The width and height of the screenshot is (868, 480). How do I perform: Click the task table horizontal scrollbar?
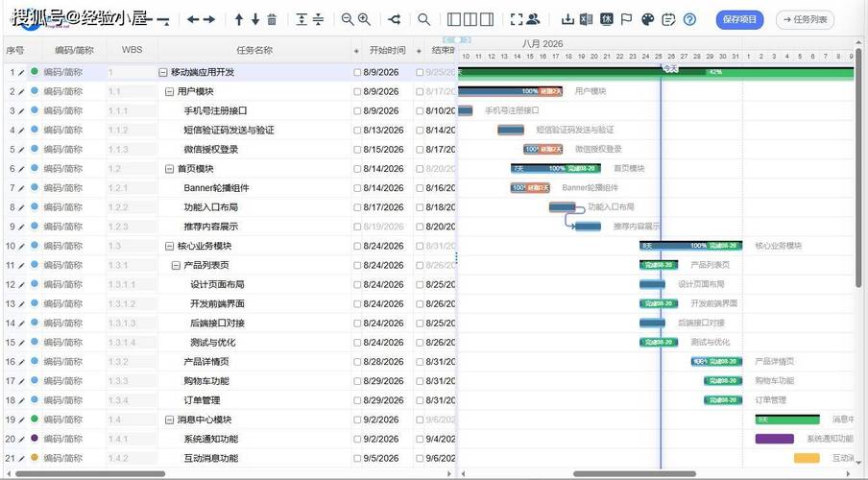(x=90, y=474)
